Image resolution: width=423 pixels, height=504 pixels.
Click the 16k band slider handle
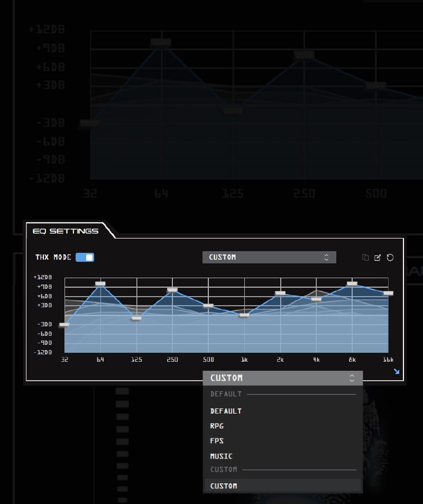pos(388,293)
